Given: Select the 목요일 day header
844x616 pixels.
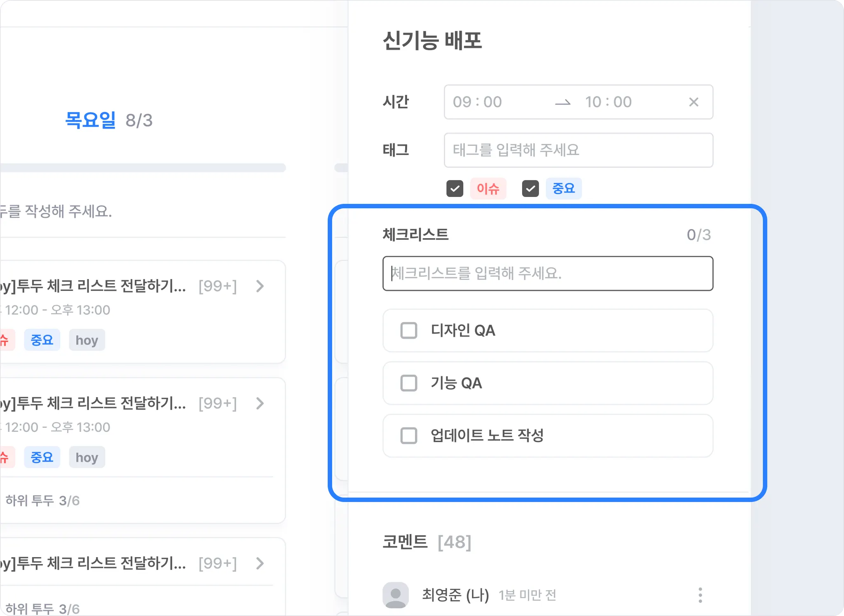Looking at the screenshot, I should [91, 120].
